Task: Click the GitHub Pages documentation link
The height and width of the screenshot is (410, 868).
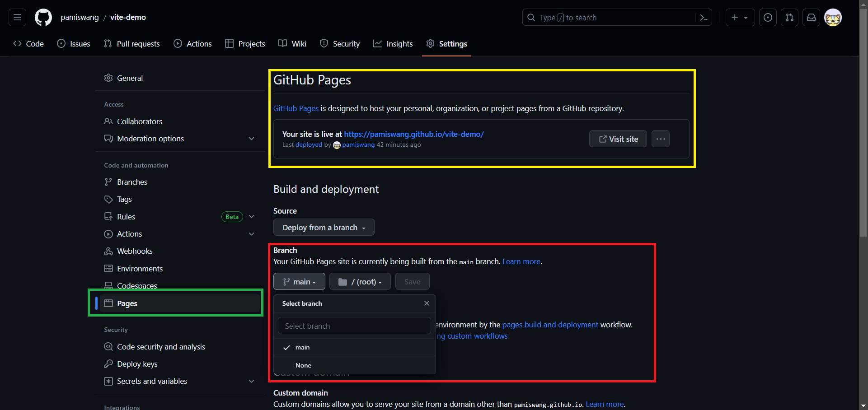Action: pos(296,108)
